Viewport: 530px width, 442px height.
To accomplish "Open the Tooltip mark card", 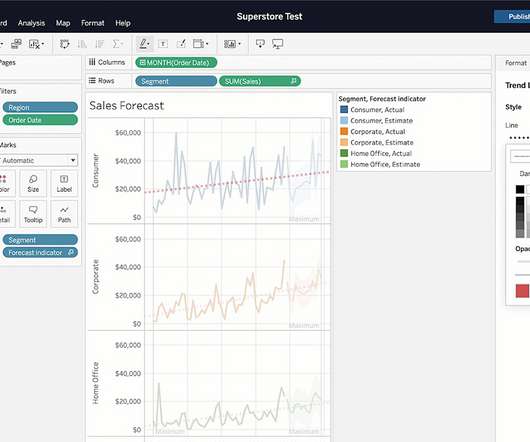I will 33,214.
